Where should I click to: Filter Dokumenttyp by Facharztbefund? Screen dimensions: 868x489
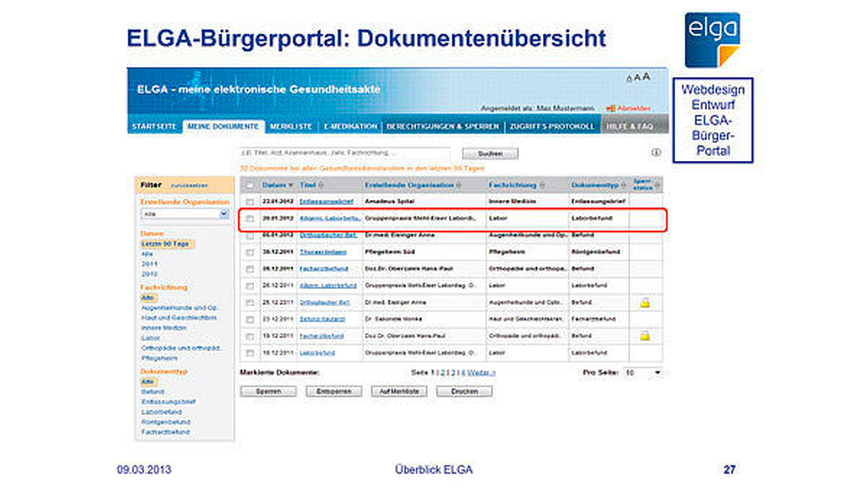point(165,432)
